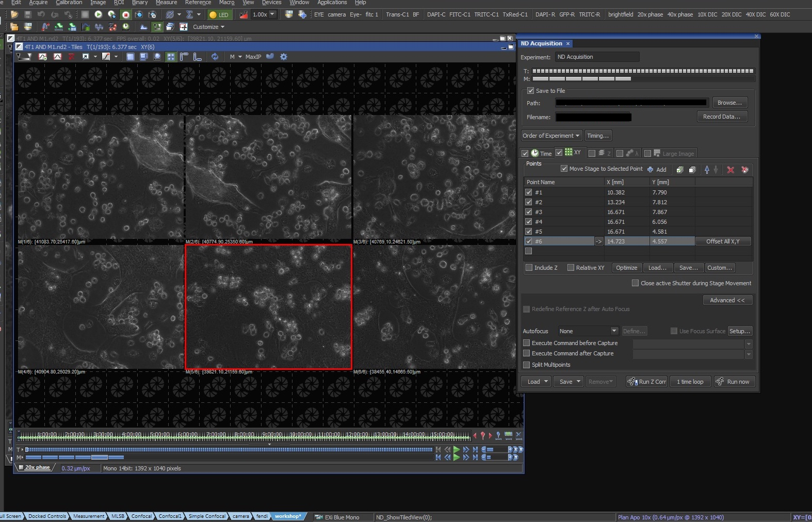Open the Customize toolbar dropdown
The height and width of the screenshot is (522, 812).
tap(208, 27)
